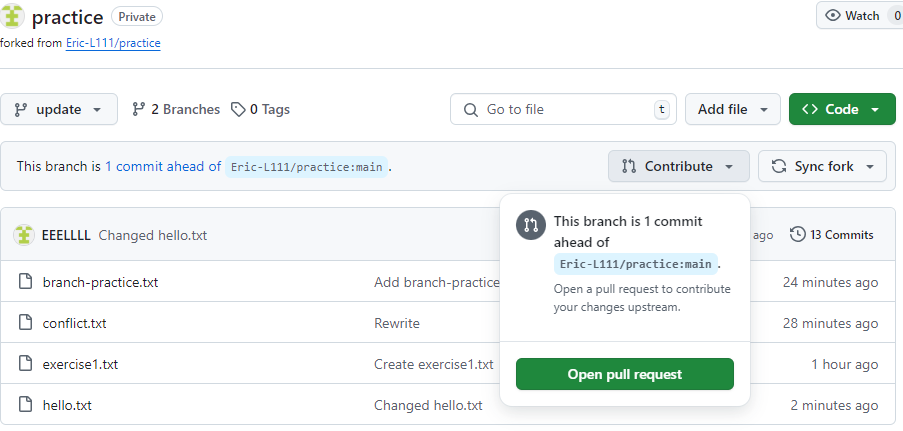This screenshot has width=903, height=431.
Task: Click the EEELLLL author name
Action: tap(66, 235)
